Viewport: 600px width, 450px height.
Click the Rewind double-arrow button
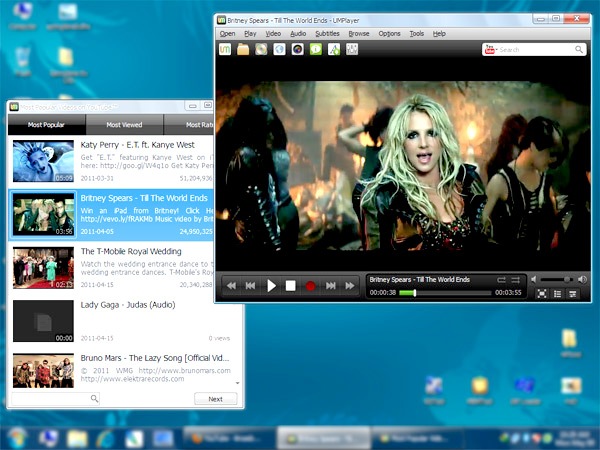tap(232, 286)
